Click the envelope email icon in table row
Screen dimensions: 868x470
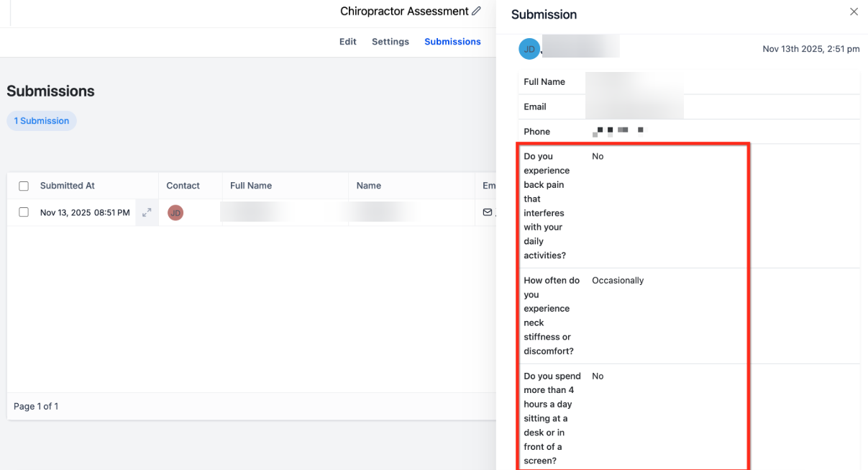pos(488,212)
